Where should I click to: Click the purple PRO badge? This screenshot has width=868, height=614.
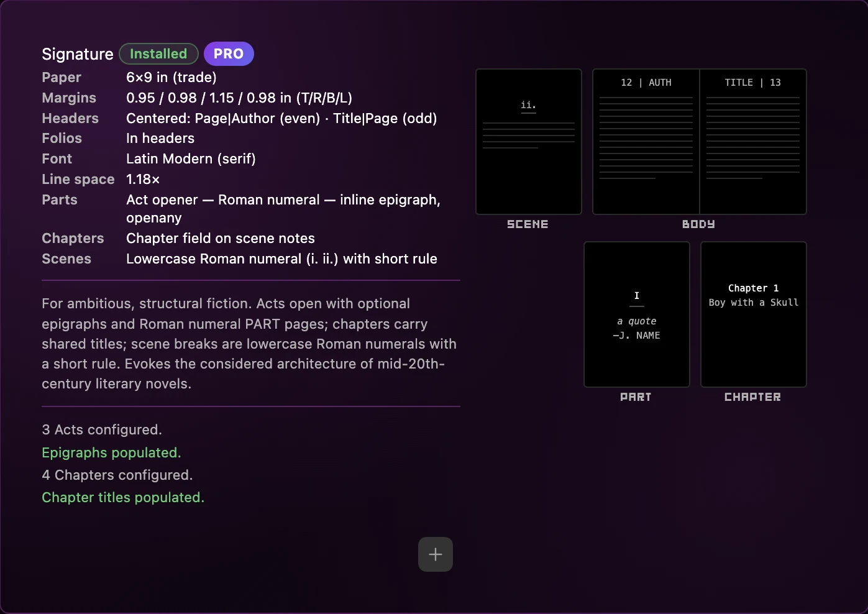tap(229, 54)
